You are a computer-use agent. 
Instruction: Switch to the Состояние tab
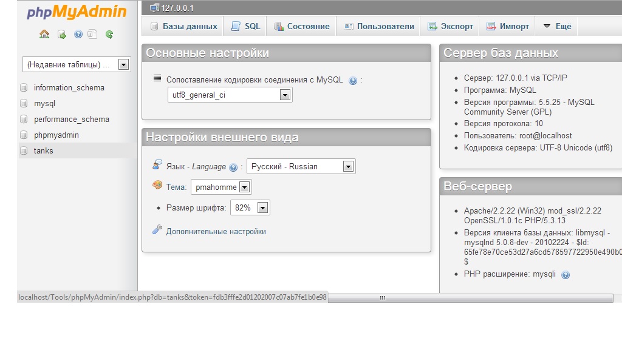(x=301, y=27)
